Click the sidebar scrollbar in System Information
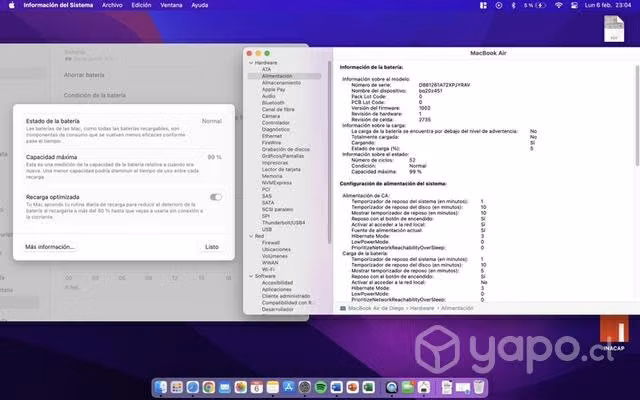640x400 pixels. point(329,153)
